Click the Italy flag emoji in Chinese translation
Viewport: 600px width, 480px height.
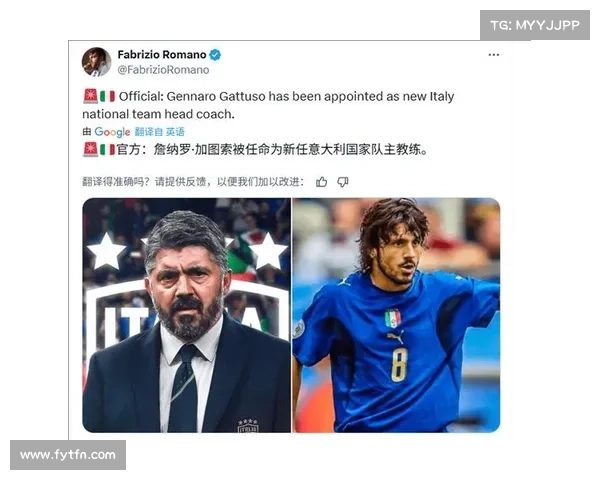[x=107, y=149]
